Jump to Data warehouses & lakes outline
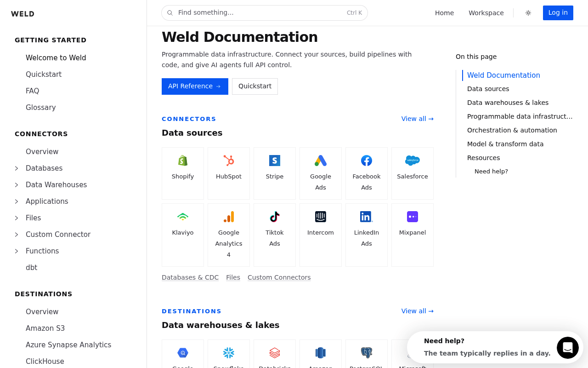The width and height of the screenshot is (588, 368). 508,103
